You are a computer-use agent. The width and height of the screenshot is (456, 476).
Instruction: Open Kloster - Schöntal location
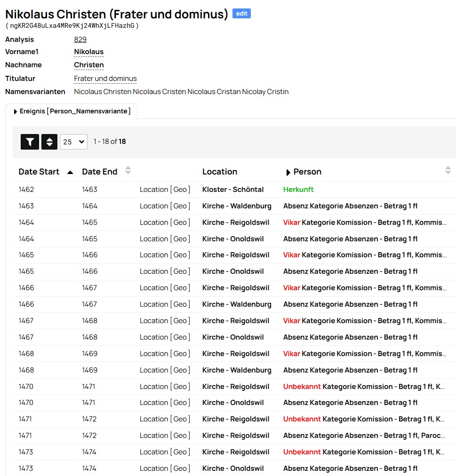click(x=233, y=190)
